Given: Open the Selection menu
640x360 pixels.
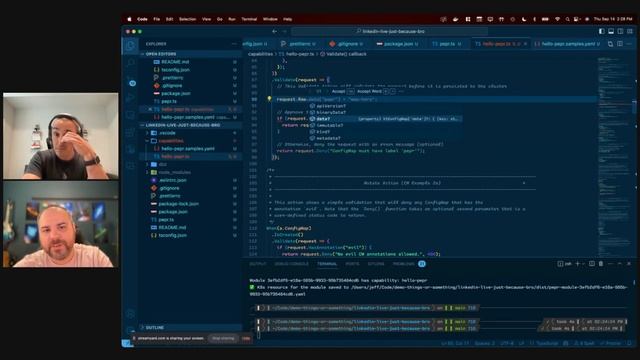Looking at the screenshot, I should click(x=187, y=19).
